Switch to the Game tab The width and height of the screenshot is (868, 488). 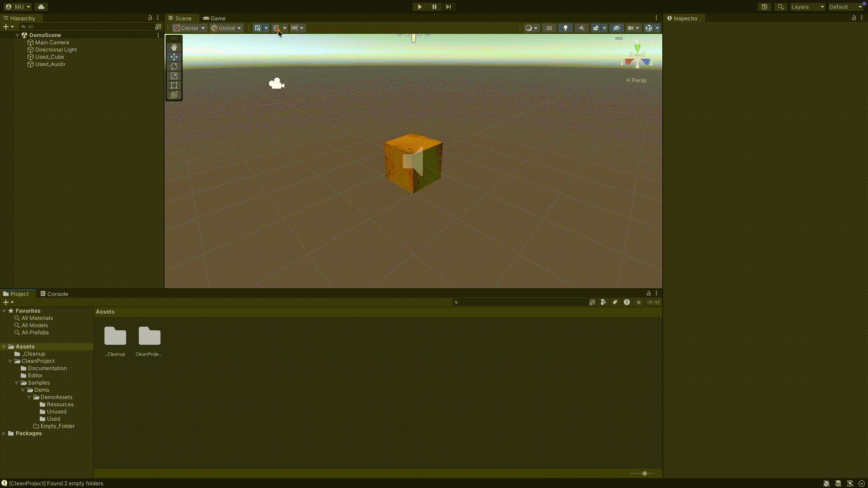pos(214,19)
